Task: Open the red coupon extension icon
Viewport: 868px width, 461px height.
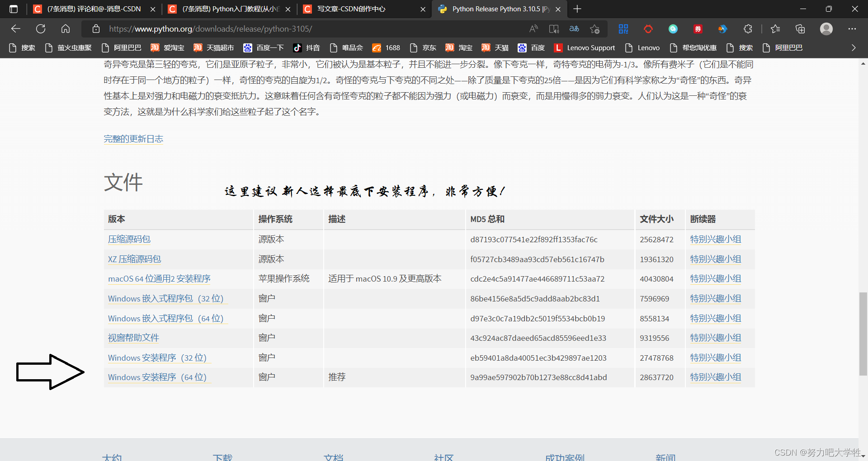Action: click(x=698, y=29)
